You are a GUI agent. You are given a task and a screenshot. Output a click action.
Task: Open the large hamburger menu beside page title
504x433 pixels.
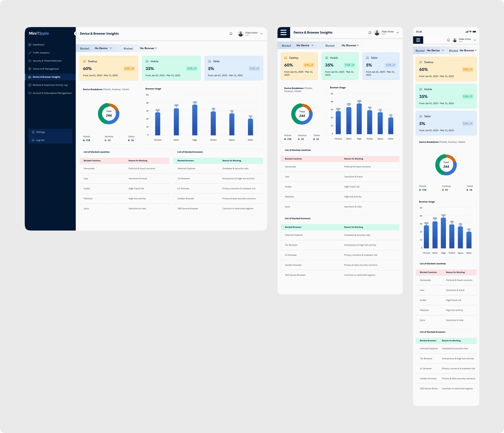click(x=284, y=33)
